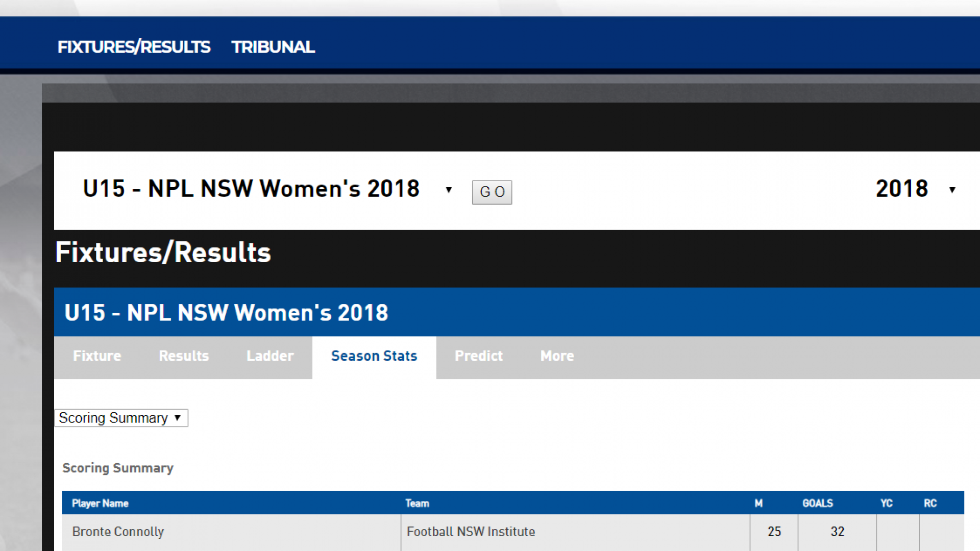Viewport: 980px width, 551px height.
Task: Select the Season Stats tab
Action: tap(374, 356)
